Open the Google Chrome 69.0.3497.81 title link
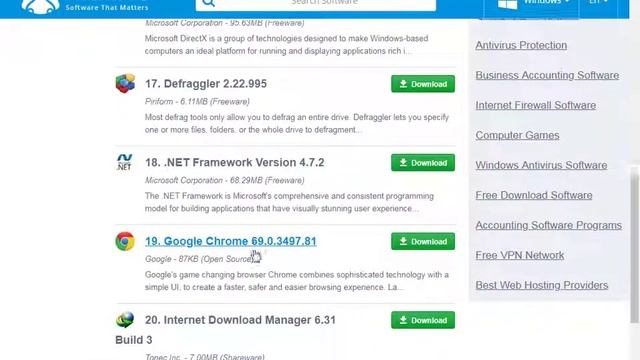The width and height of the screenshot is (640, 360). point(231,241)
